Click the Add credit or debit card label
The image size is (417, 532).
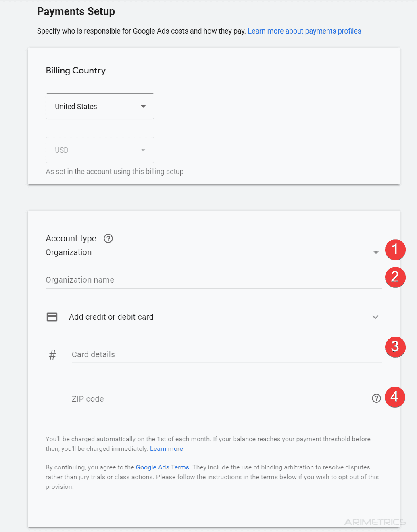(111, 317)
